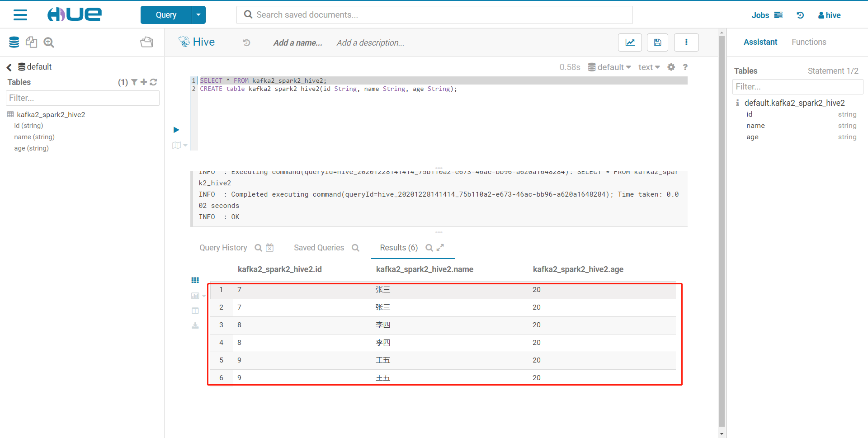Click the age column in assistant panel

pos(752,137)
